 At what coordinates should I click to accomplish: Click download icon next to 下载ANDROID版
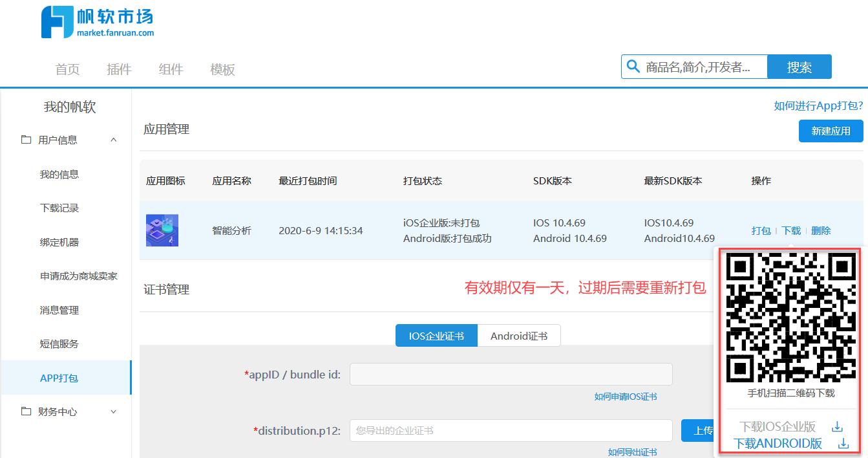(x=843, y=444)
